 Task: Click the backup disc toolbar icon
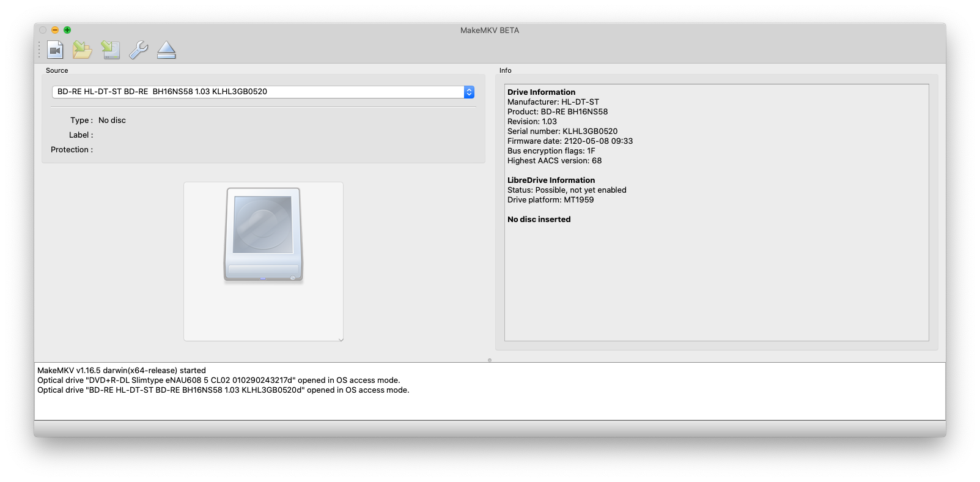click(x=111, y=50)
